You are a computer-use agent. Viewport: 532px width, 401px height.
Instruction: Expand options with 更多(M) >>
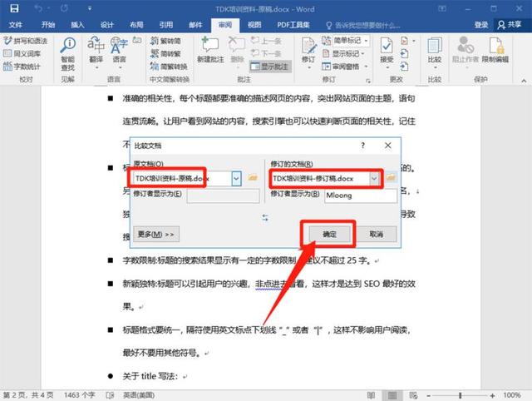click(156, 235)
